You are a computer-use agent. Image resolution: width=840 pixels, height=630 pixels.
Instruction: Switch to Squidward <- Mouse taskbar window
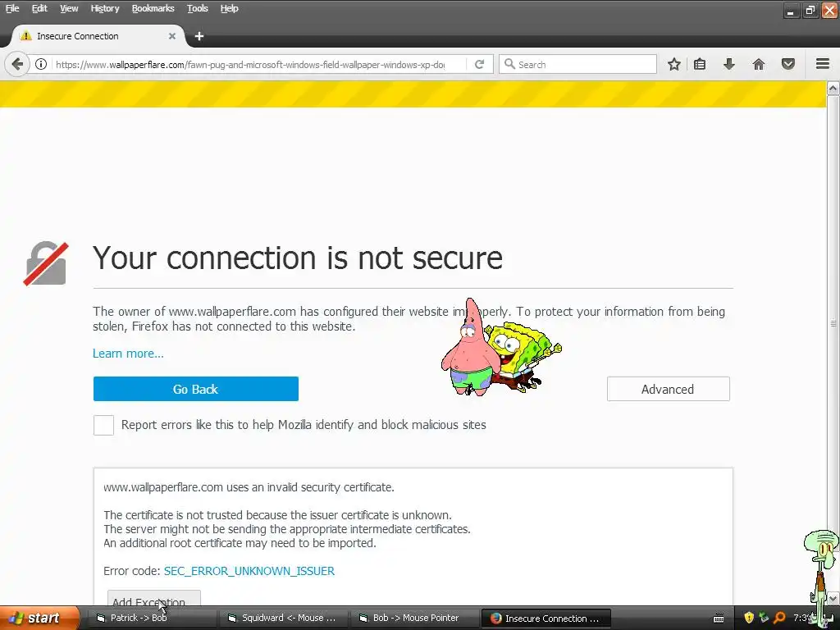283,619
